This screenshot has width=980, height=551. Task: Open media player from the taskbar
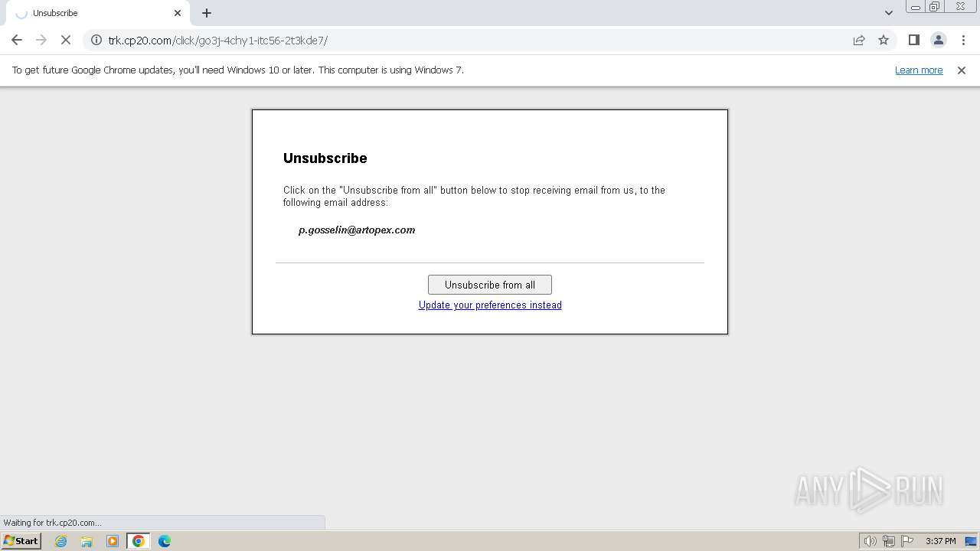pos(113,541)
